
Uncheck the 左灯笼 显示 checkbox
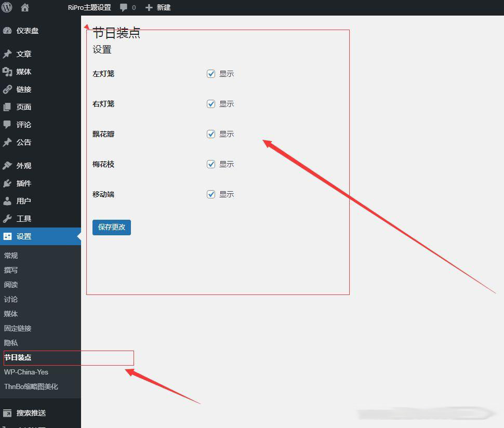(x=211, y=74)
